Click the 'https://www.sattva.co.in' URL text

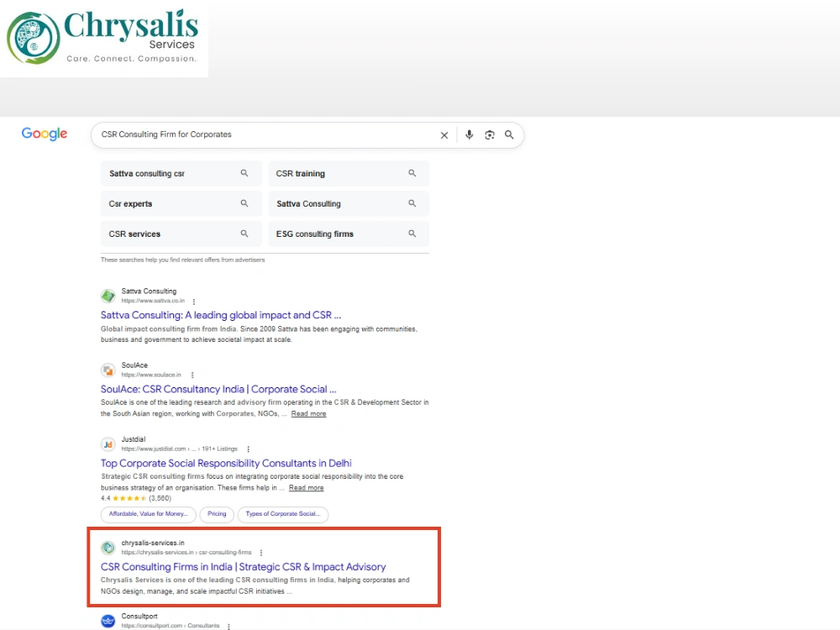[153, 301]
